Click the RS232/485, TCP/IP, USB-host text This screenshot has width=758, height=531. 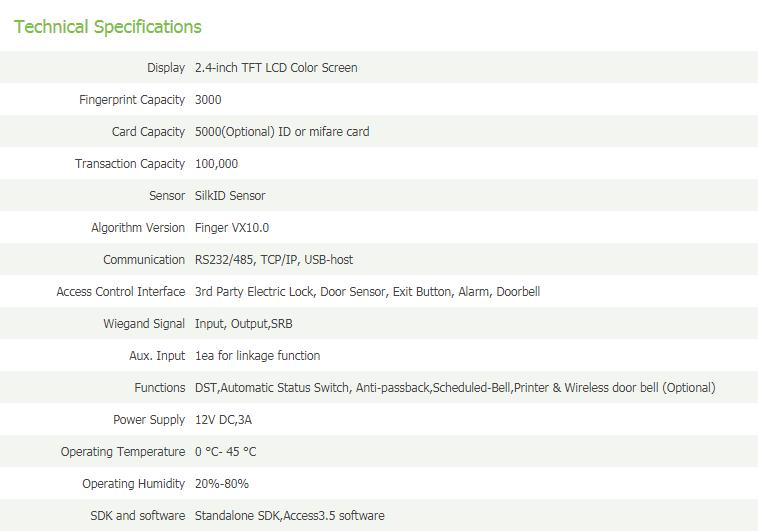(274, 260)
